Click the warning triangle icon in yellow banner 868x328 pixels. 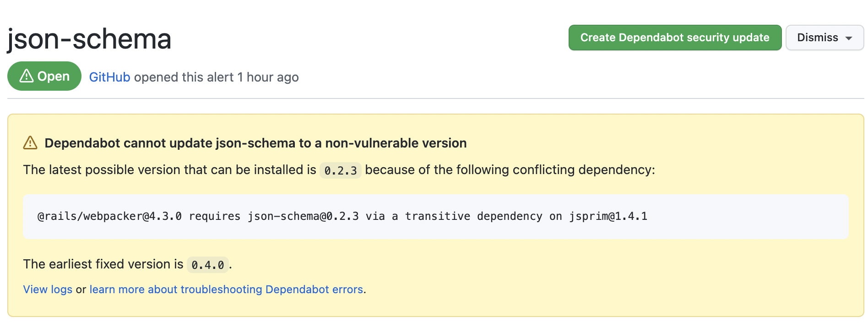[30, 143]
